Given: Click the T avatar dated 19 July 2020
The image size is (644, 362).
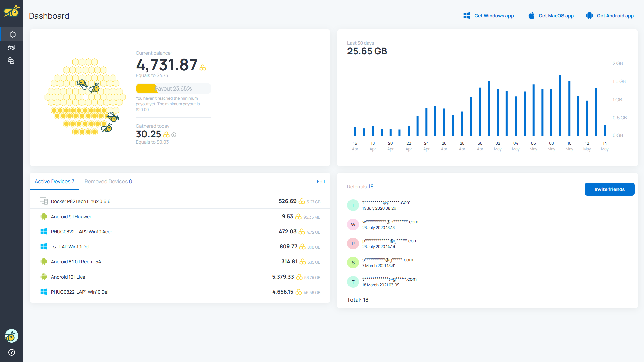Looking at the screenshot, I should point(353,205).
